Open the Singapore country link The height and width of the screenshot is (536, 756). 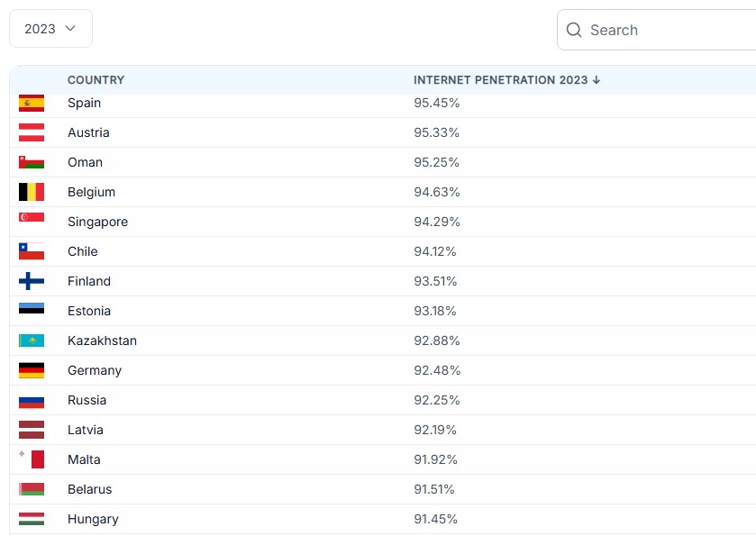[x=97, y=222]
